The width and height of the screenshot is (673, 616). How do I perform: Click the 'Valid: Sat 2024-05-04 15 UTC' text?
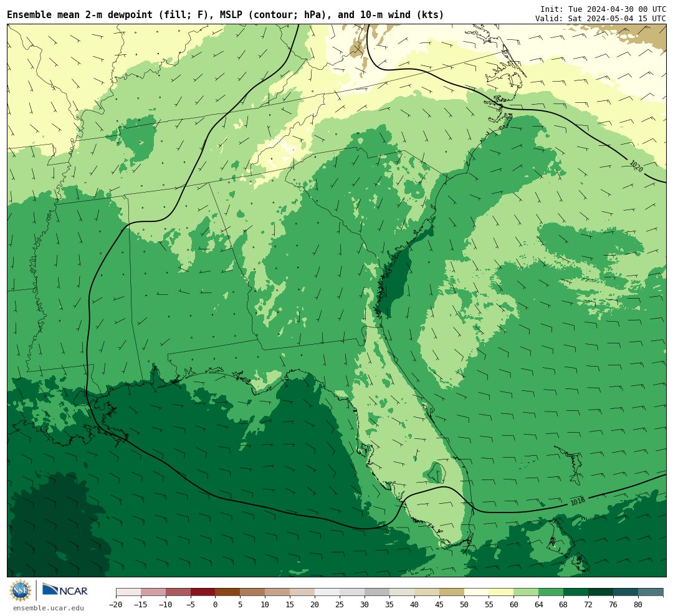click(x=601, y=19)
